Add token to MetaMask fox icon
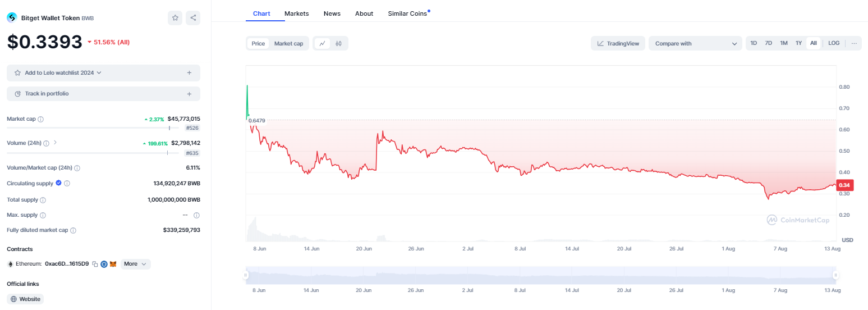Viewport: 868px width, 310px height. coord(113,264)
